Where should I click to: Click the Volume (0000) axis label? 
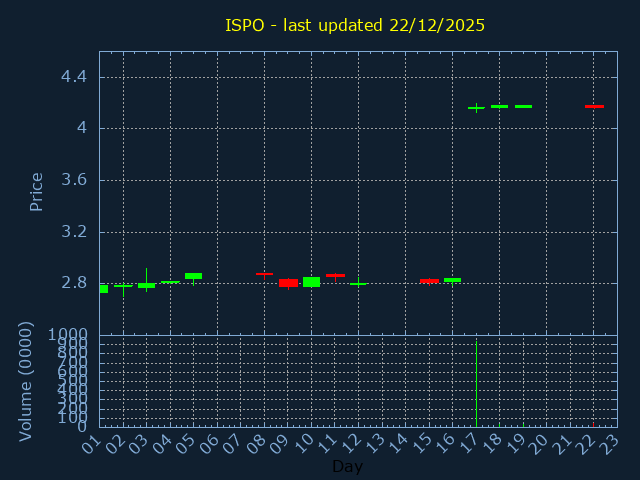tap(27, 381)
